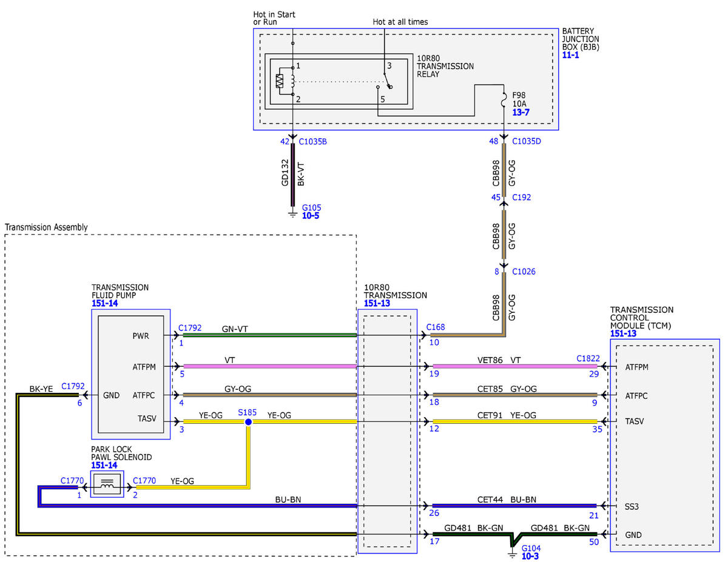Select C1770 label at solenoid pin 1
Screen dimensions: 728x562
pos(72,480)
